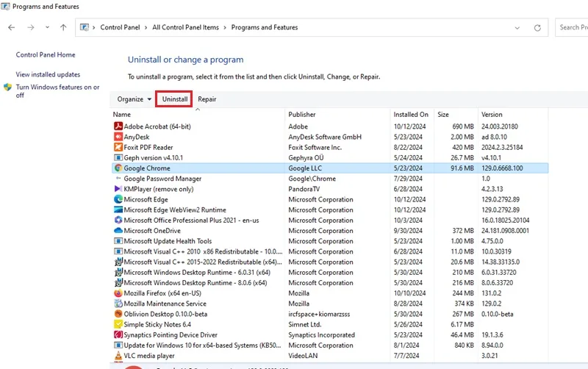This screenshot has width=588, height=369.
Task: Click the Microsoft Office Professional Plus icon
Action: point(118,220)
